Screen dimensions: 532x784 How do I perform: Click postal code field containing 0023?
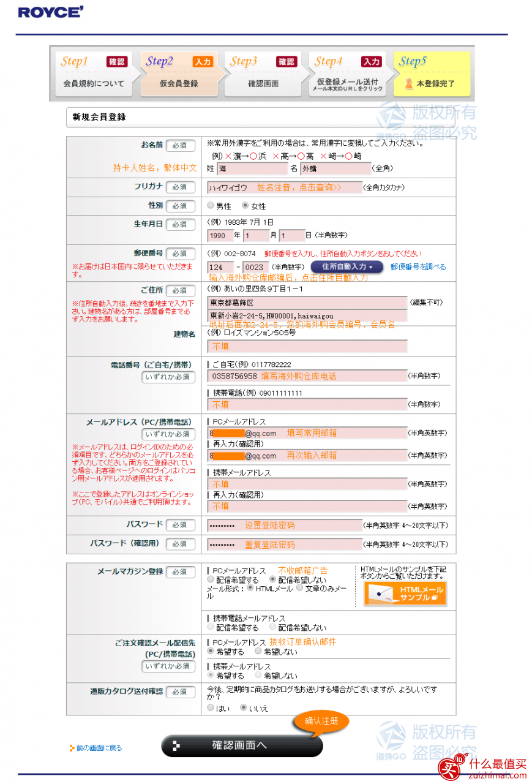(x=256, y=267)
